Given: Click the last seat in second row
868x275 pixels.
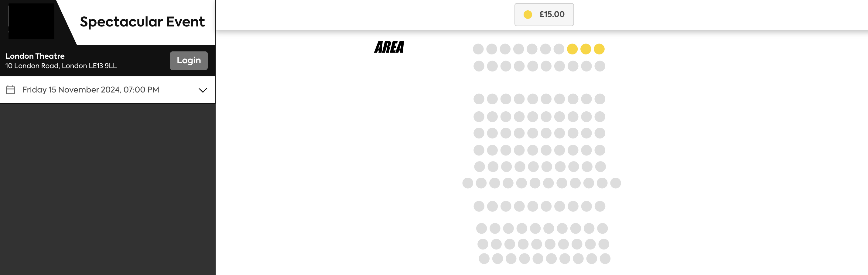Looking at the screenshot, I should 600,66.
